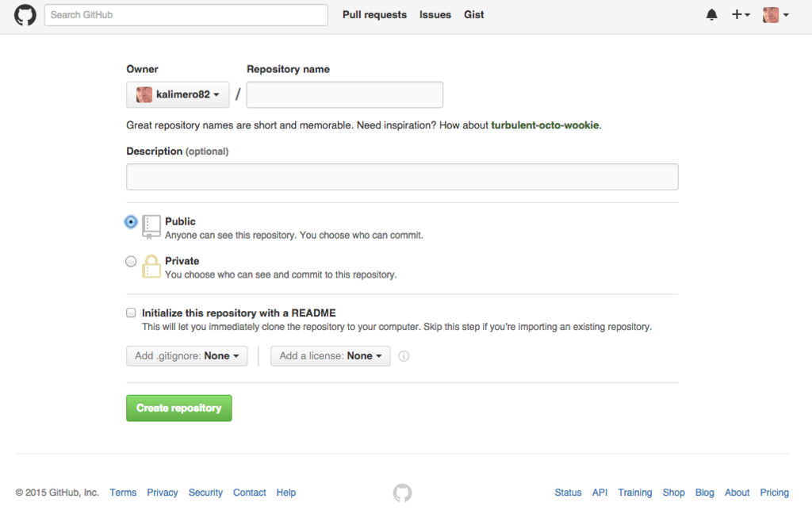Click the license info icon
812x514 pixels.
[404, 356]
